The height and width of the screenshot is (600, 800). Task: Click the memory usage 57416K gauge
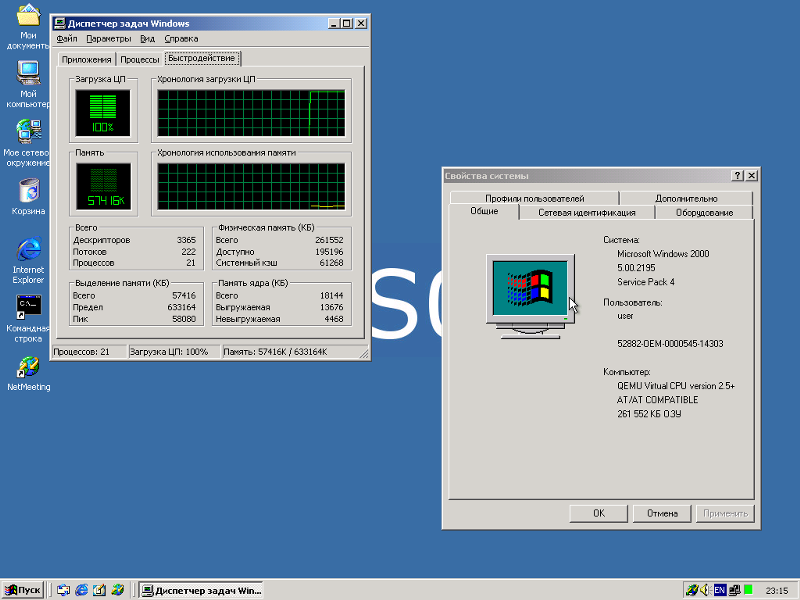tap(103, 187)
